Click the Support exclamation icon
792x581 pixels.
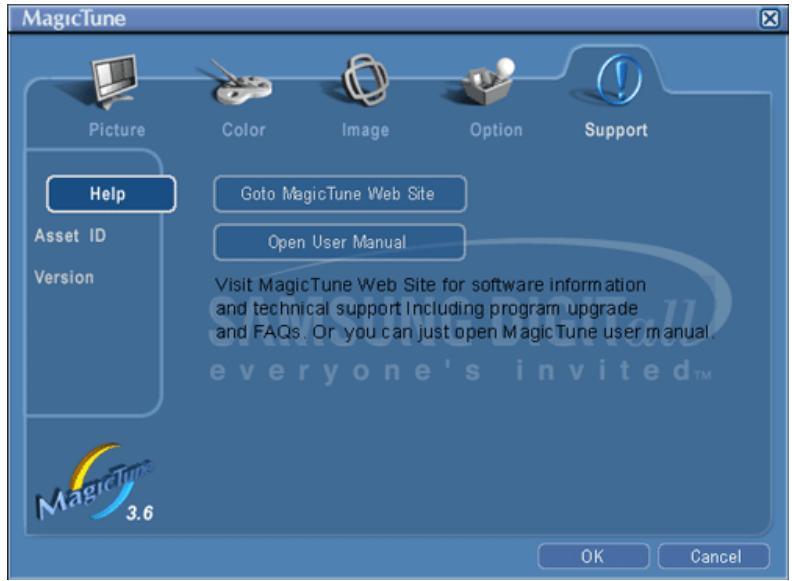coord(619,79)
